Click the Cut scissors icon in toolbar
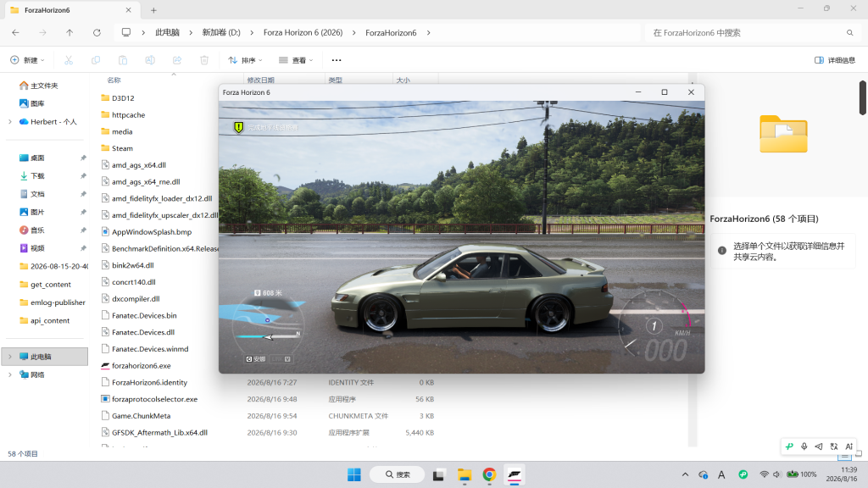 click(x=69, y=60)
